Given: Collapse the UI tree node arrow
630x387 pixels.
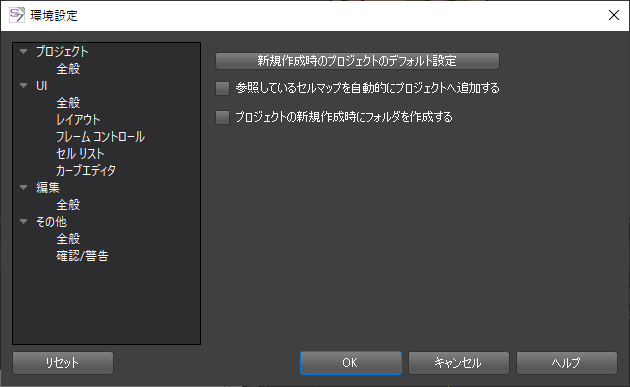Looking at the screenshot, I should click(x=24, y=86).
